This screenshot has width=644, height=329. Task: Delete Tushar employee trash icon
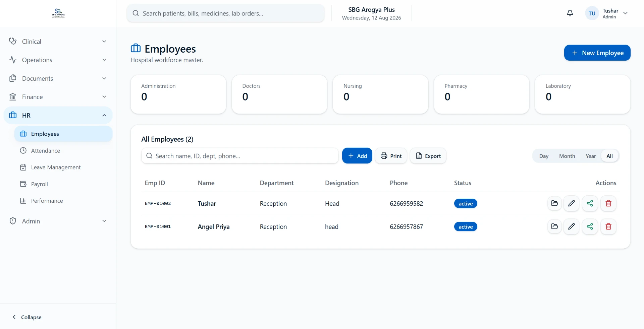click(608, 203)
